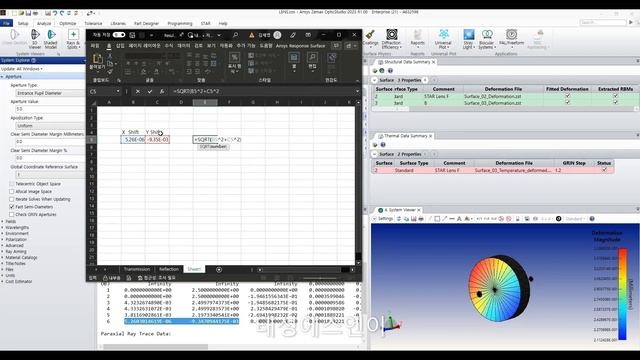This screenshot has width=640, height=360.
Task: Toggle Fitted Deformation for Surface_02_Deformation row
Action: pos(567,96)
